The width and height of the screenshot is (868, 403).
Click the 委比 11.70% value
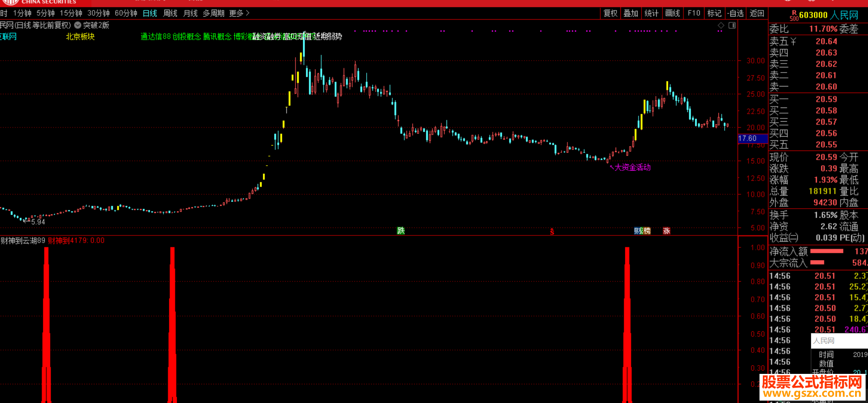coord(823,29)
